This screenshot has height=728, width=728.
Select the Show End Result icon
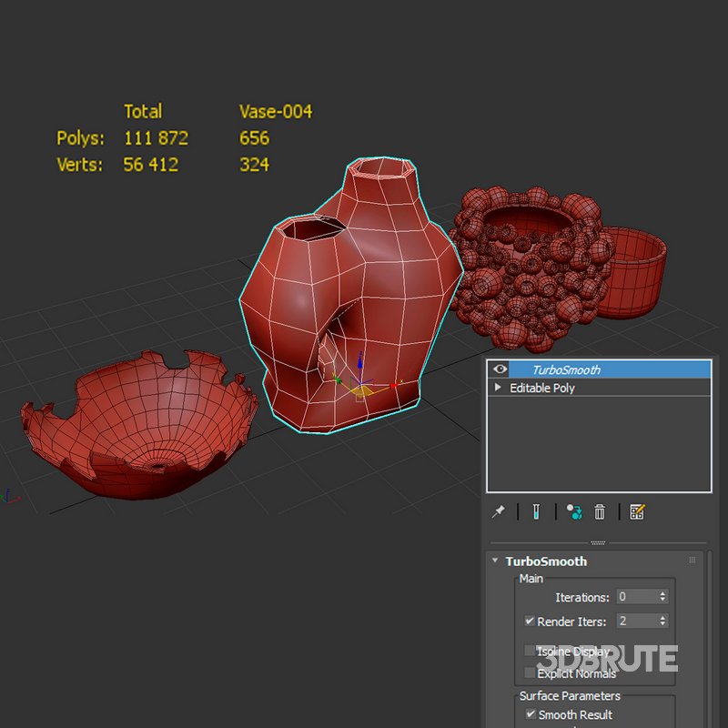537,511
